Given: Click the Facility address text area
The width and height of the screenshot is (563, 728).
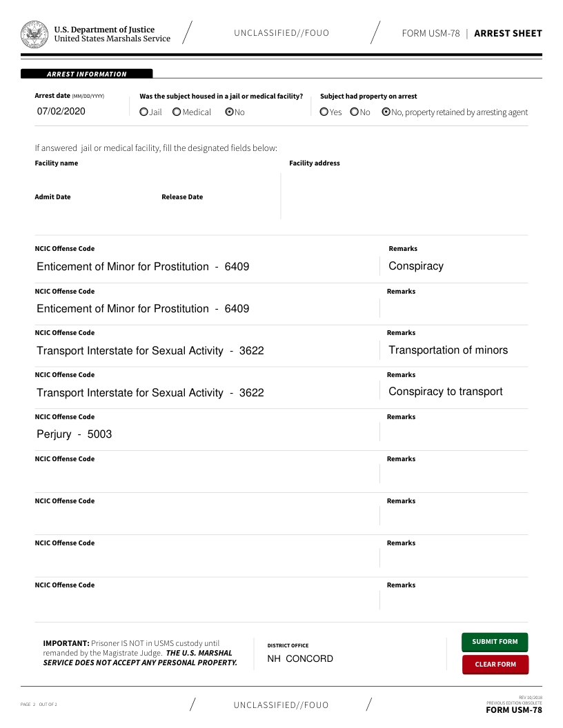Looking at the screenshot, I should 407,196.
